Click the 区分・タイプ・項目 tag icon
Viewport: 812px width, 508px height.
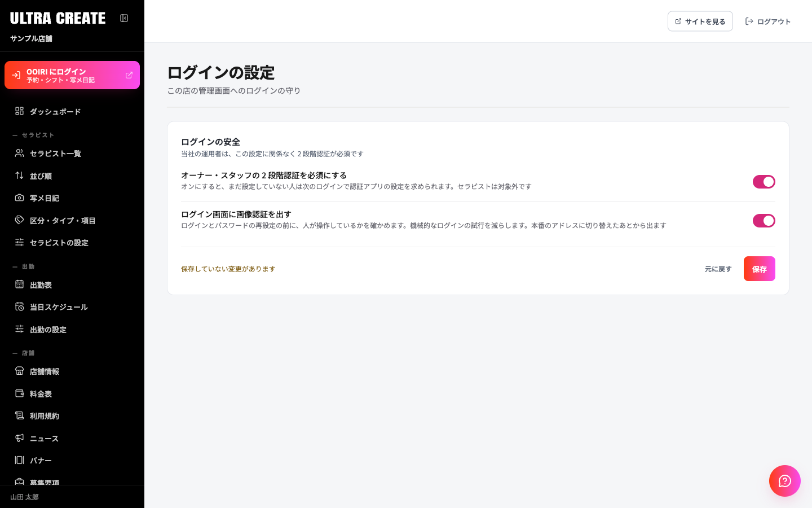[x=19, y=220]
